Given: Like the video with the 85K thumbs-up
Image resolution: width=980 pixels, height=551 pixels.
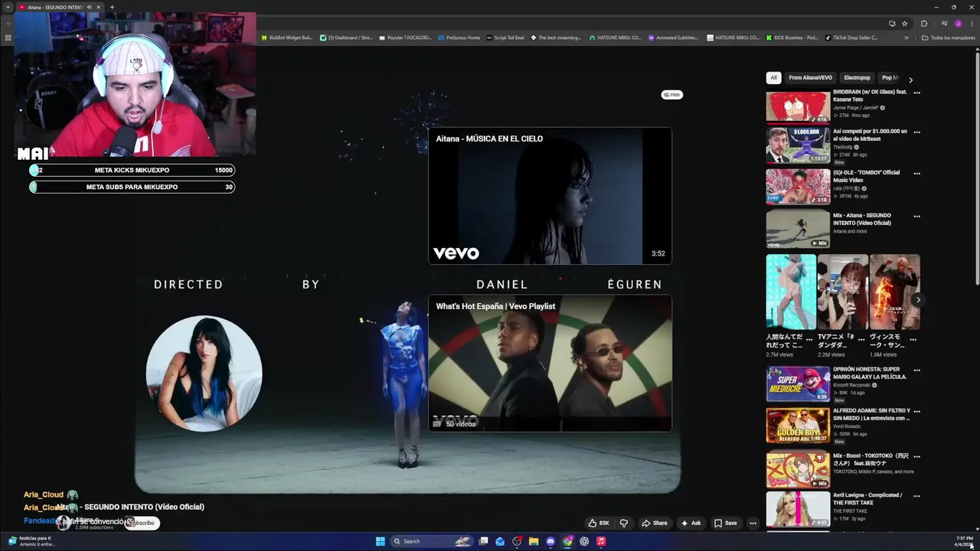Looking at the screenshot, I should tap(599, 523).
